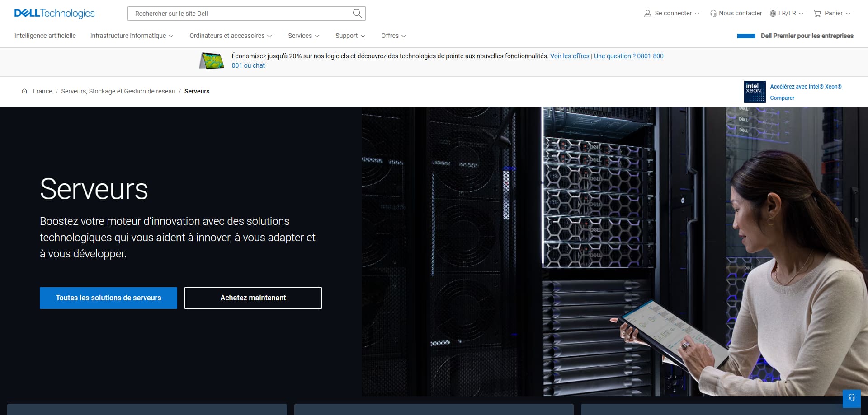Expand Infrastructure informatique menu

[132, 36]
